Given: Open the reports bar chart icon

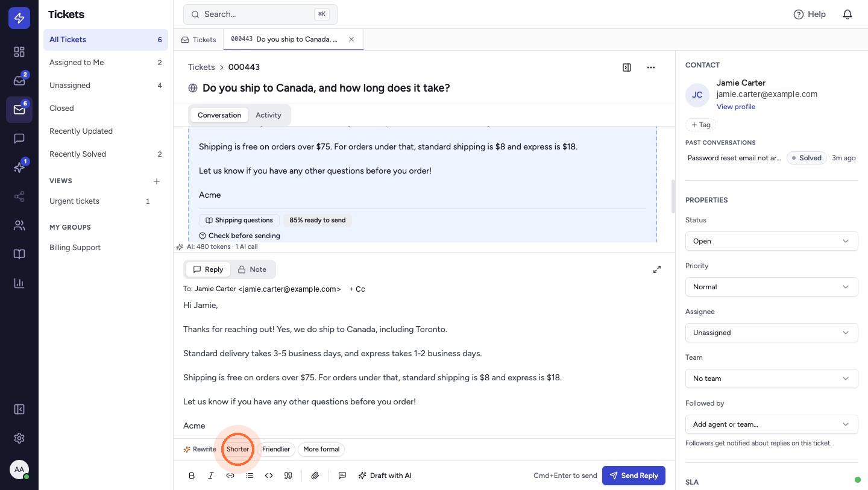Looking at the screenshot, I should [19, 283].
